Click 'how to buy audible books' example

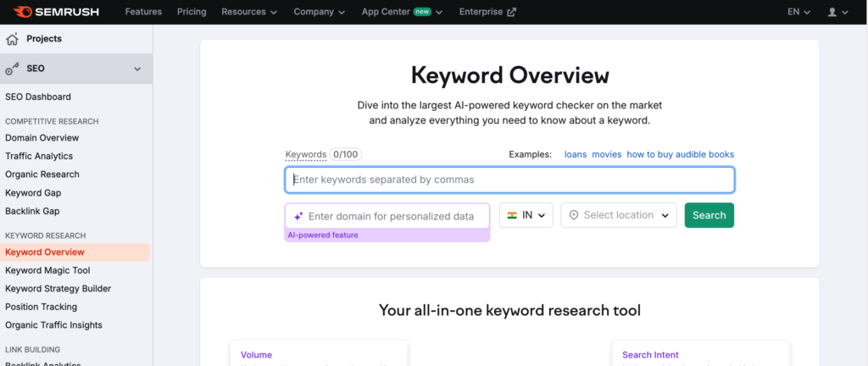(x=681, y=154)
